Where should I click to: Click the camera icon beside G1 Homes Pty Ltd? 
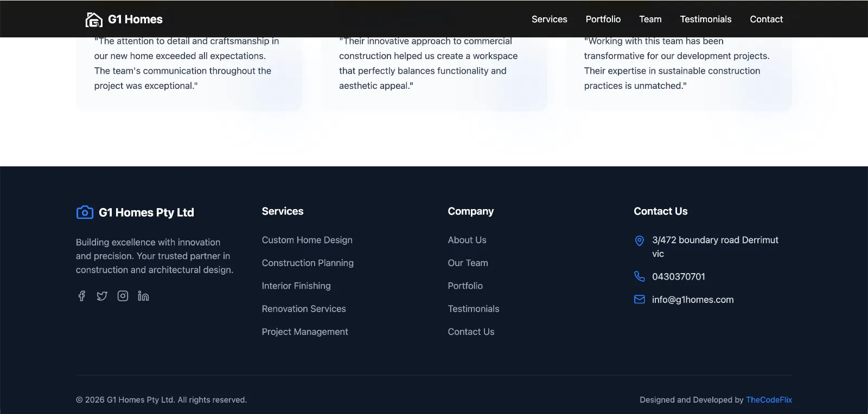[85, 212]
